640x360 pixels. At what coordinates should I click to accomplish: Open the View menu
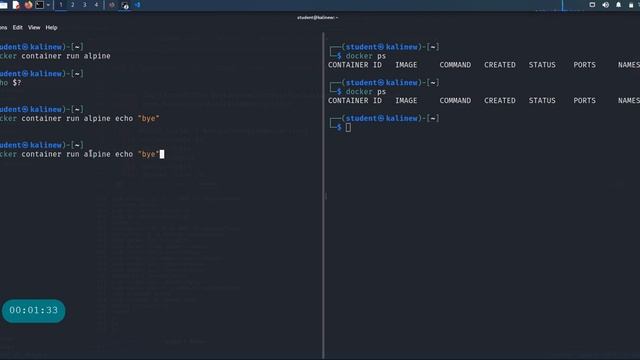pyautogui.click(x=34, y=27)
